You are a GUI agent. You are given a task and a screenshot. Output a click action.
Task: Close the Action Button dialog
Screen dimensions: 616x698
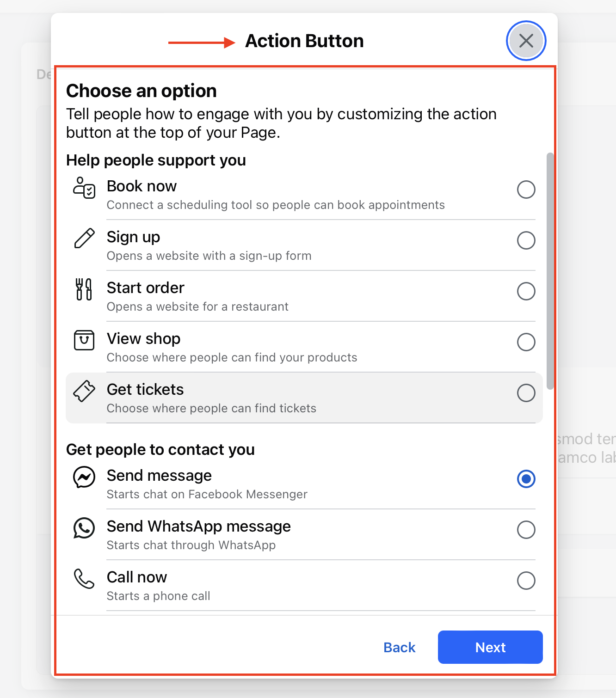coord(526,41)
